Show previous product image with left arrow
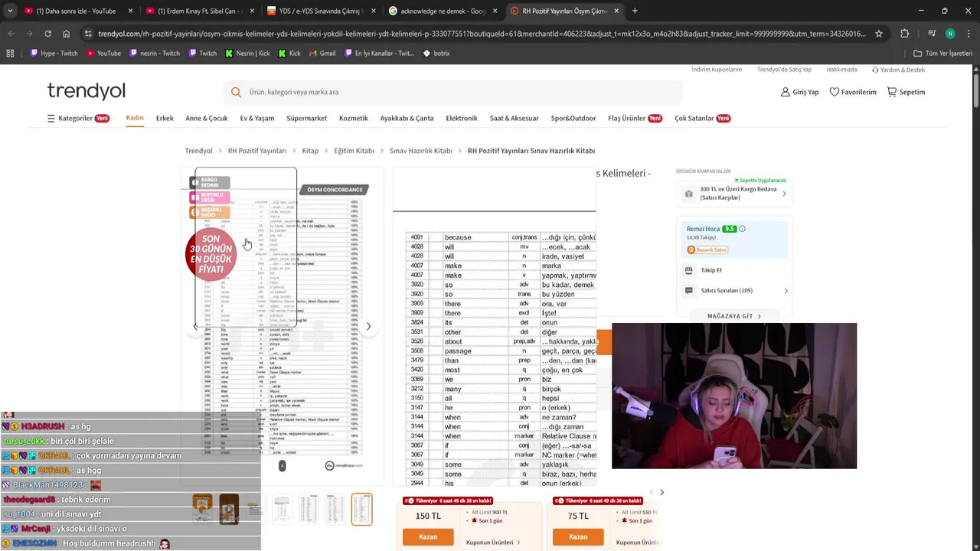980x551 pixels. [x=195, y=327]
